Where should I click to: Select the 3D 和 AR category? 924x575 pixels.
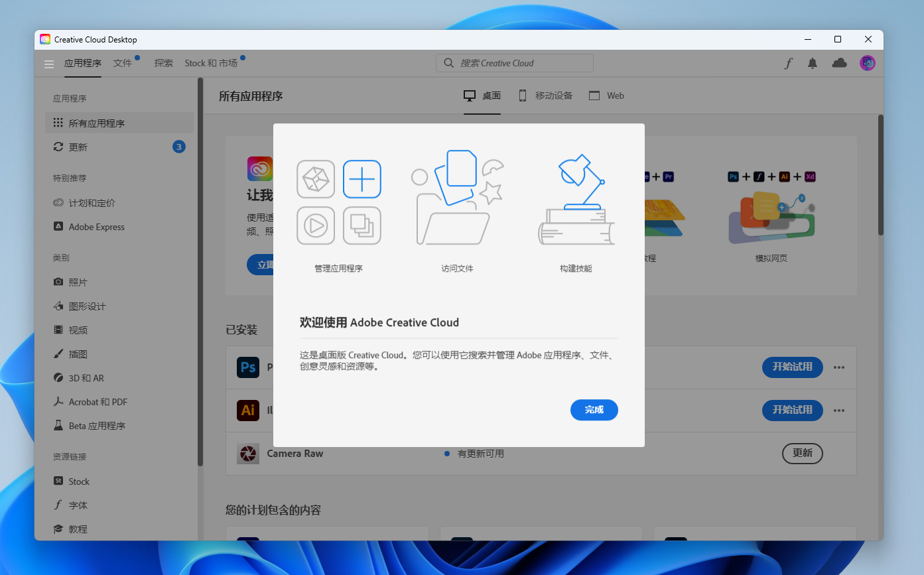pos(119,378)
